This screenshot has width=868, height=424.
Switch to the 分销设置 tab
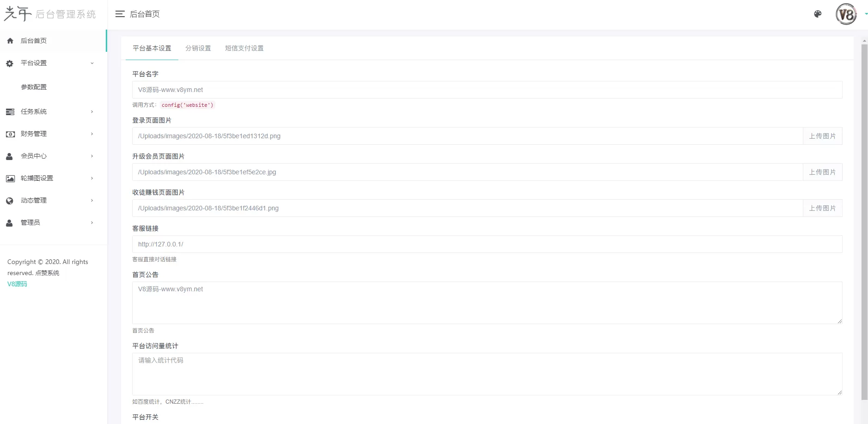[x=198, y=49]
